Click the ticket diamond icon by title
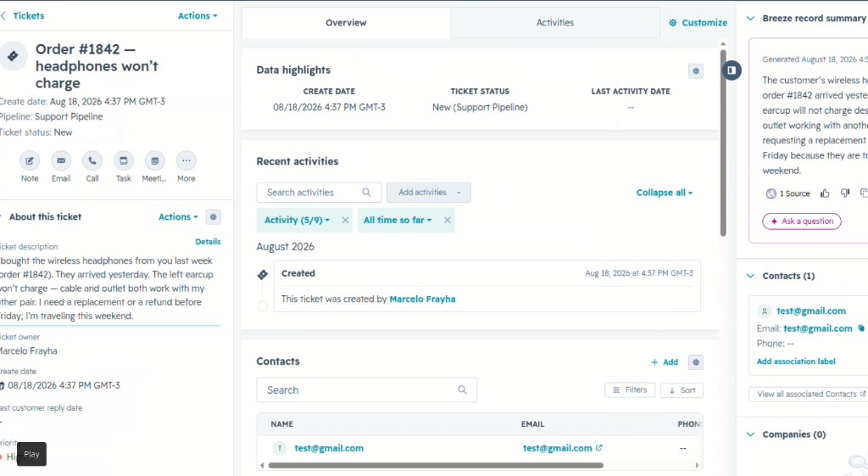868x476 pixels. pos(13,56)
